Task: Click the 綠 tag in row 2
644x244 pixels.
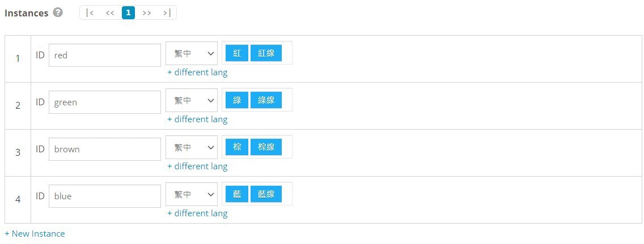Action: [x=237, y=100]
